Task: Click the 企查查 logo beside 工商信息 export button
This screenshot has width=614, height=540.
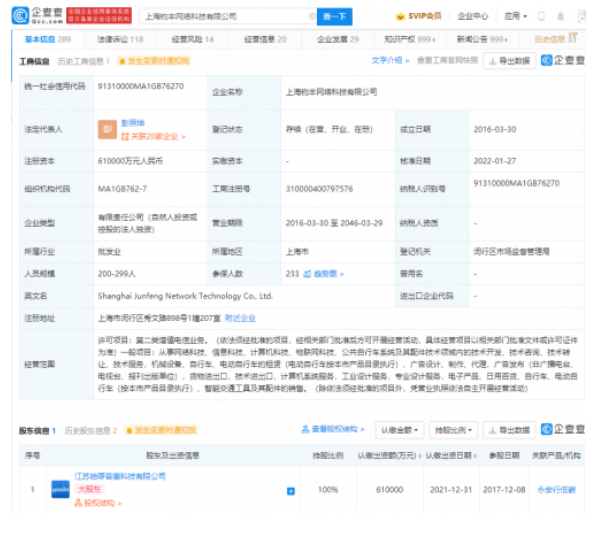Action: (x=563, y=60)
